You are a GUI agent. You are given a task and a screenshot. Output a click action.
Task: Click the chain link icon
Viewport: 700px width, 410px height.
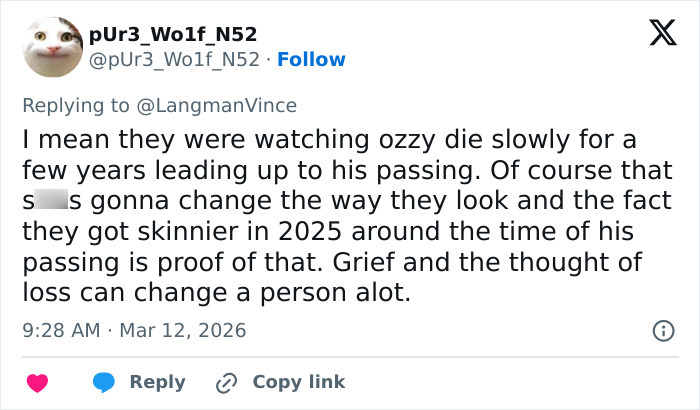click(227, 382)
